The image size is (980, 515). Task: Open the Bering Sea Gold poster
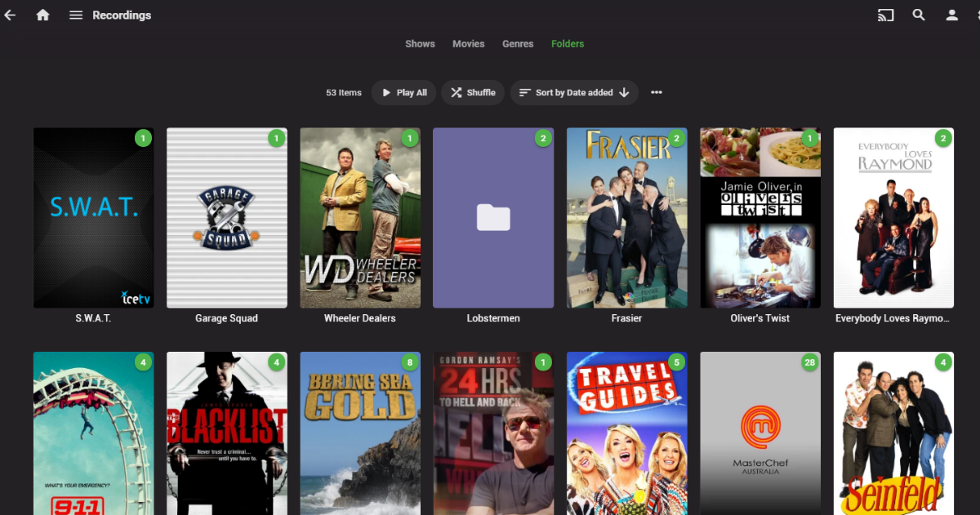tap(360, 433)
